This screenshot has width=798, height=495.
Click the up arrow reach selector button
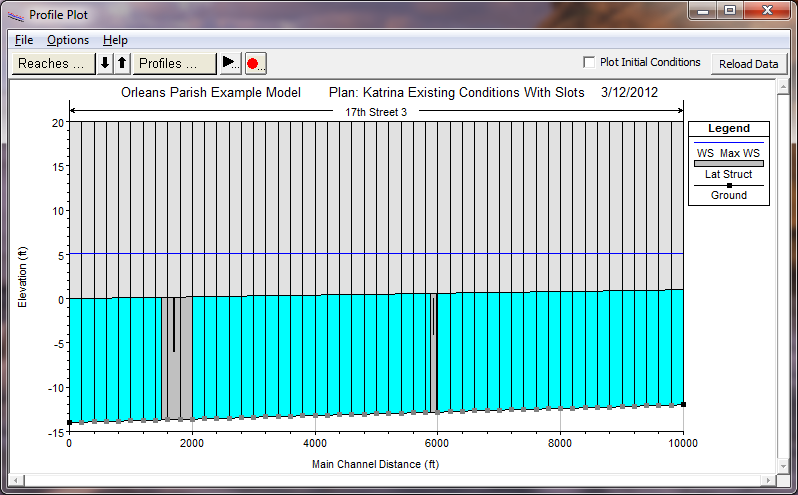[122, 63]
